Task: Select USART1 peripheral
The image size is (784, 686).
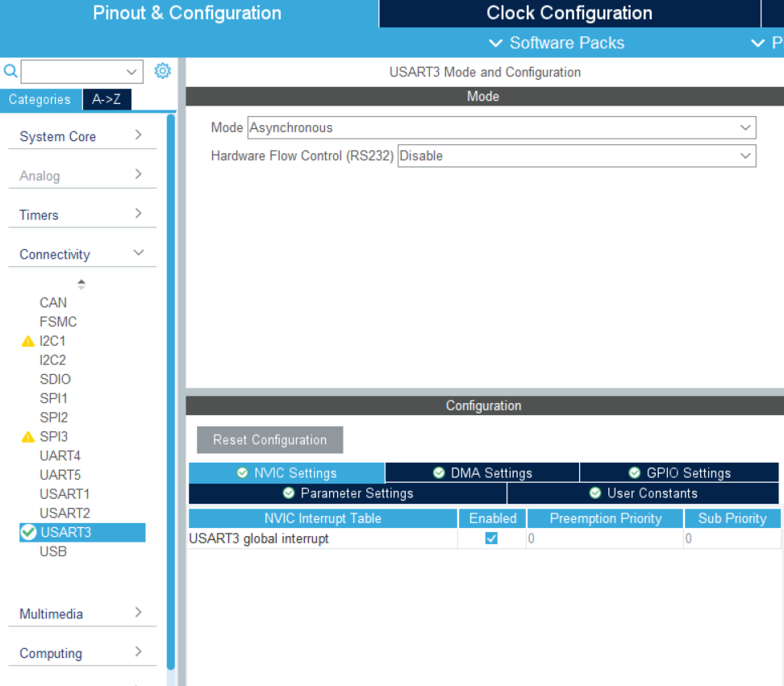Action: [65, 494]
